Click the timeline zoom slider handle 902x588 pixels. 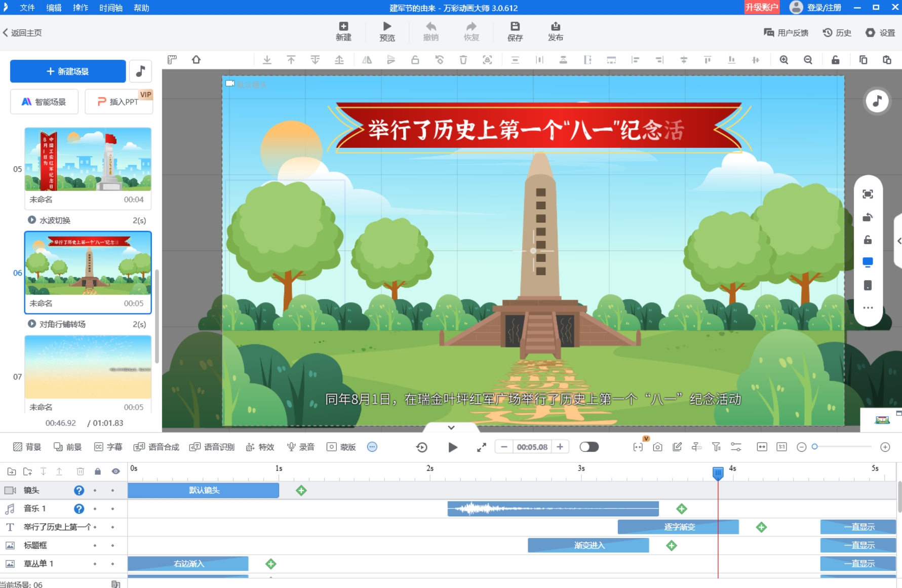[x=814, y=447]
